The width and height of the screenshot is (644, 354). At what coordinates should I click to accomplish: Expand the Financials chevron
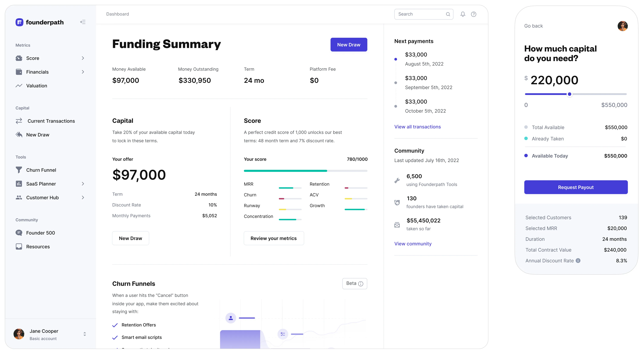point(83,72)
